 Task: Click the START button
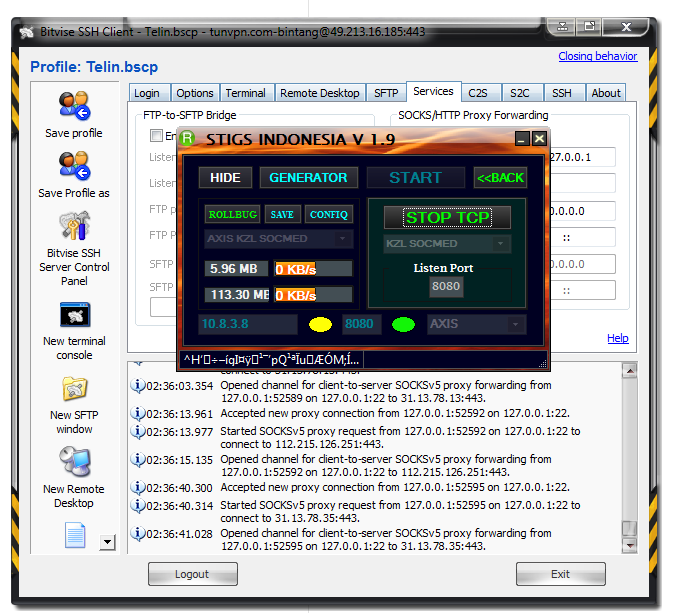pos(416,178)
